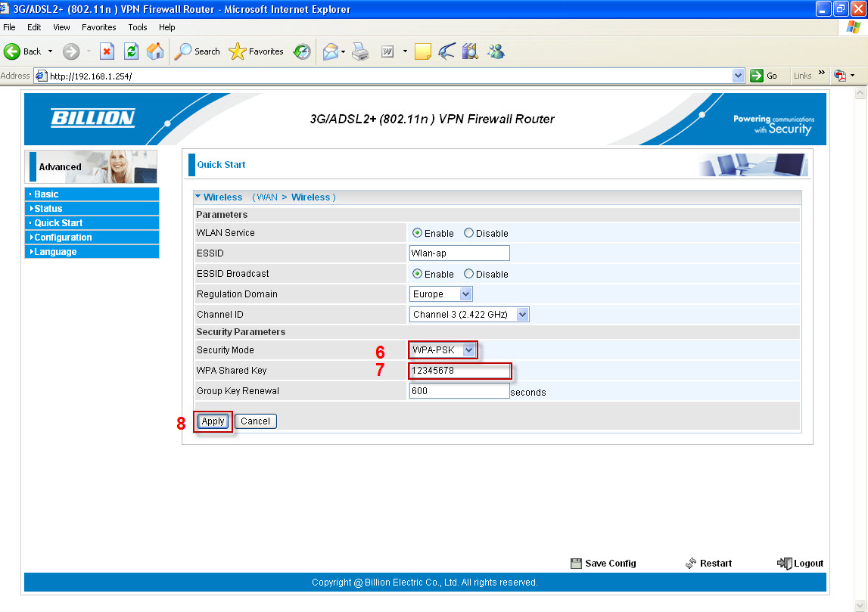Expand Configuration sidebar item
Image resolution: width=868 pixels, height=612 pixels.
(x=92, y=238)
